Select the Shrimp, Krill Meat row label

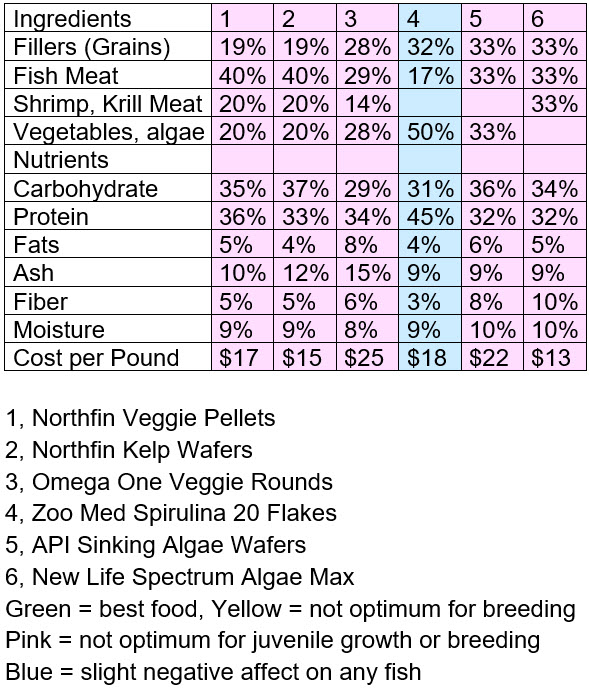(x=108, y=103)
